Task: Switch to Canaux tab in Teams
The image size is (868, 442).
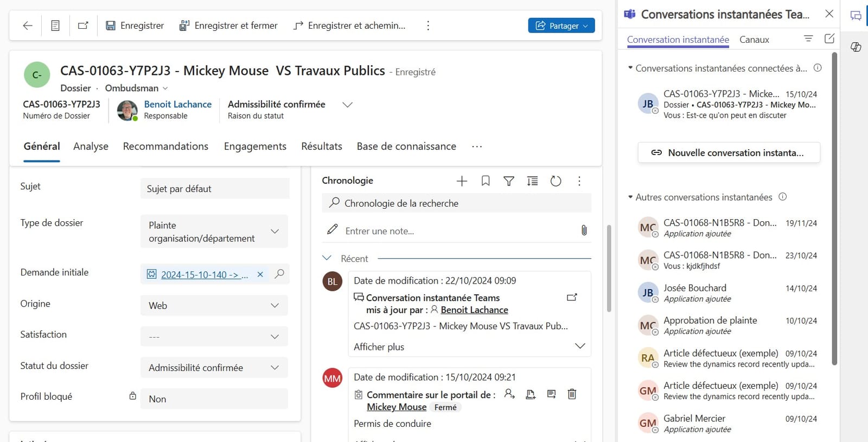Action: tap(754, 40)
